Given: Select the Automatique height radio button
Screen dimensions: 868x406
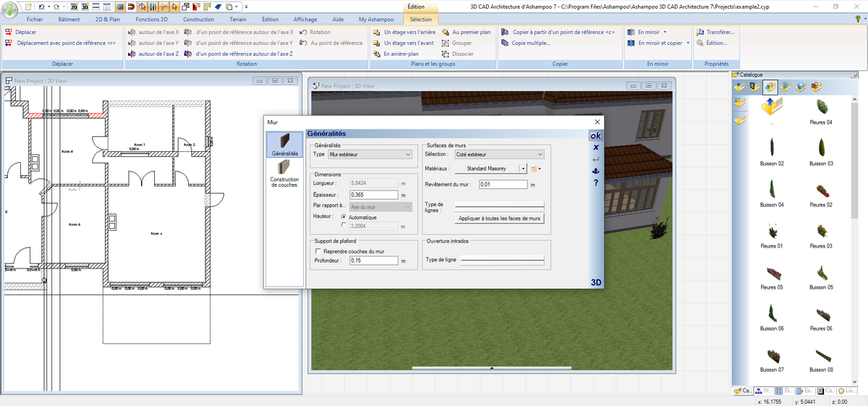Looking at the screenshot, I should (x=344, y=217).
